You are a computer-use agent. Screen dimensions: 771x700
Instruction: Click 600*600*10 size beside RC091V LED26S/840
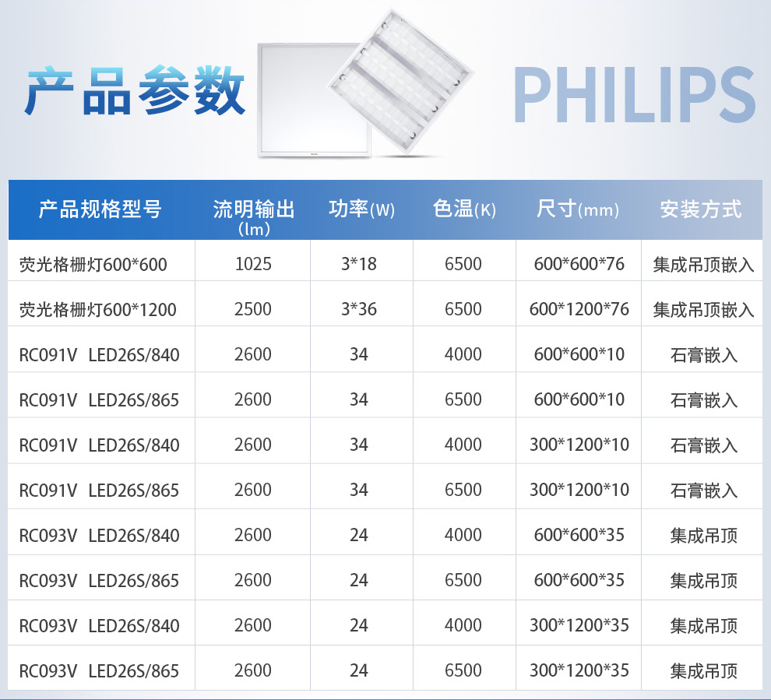click(579, 354)
